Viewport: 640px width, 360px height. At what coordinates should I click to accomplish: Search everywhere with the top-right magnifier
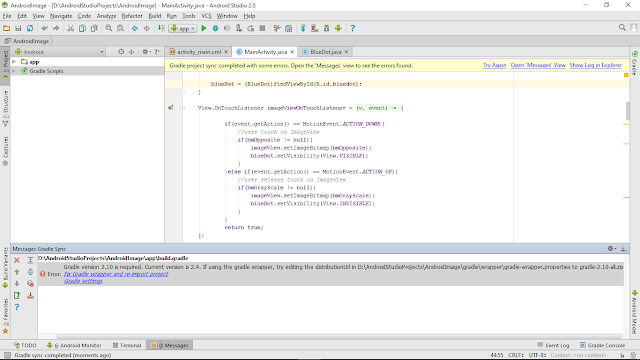tap(622, 27)
